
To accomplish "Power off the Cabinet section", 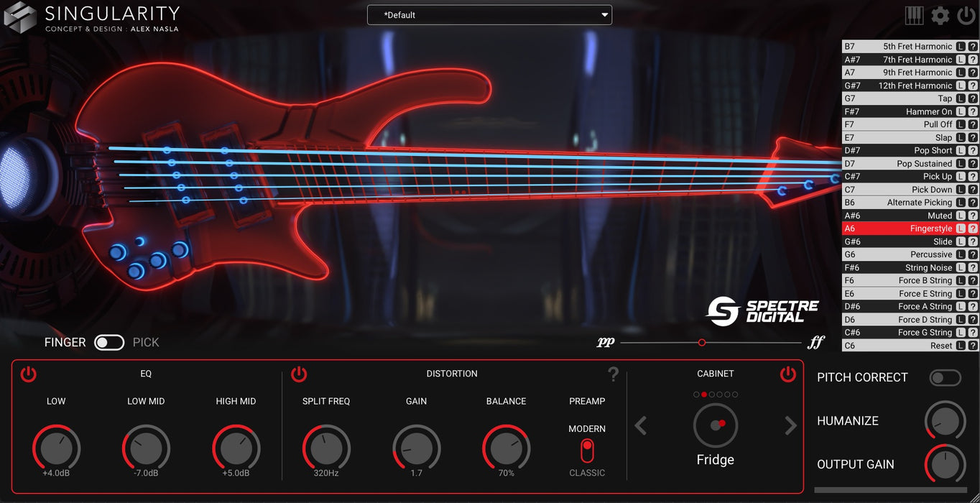I will (x=787, y=374).
